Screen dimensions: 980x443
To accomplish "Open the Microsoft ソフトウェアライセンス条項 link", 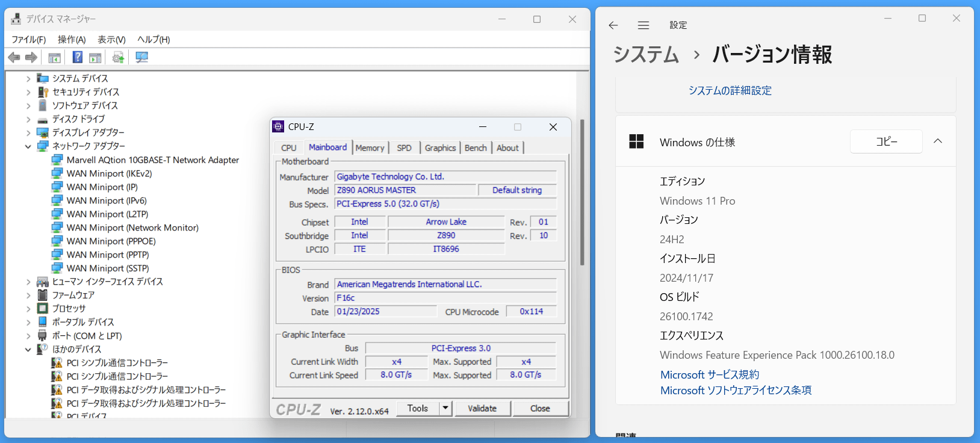I will 736,390.
